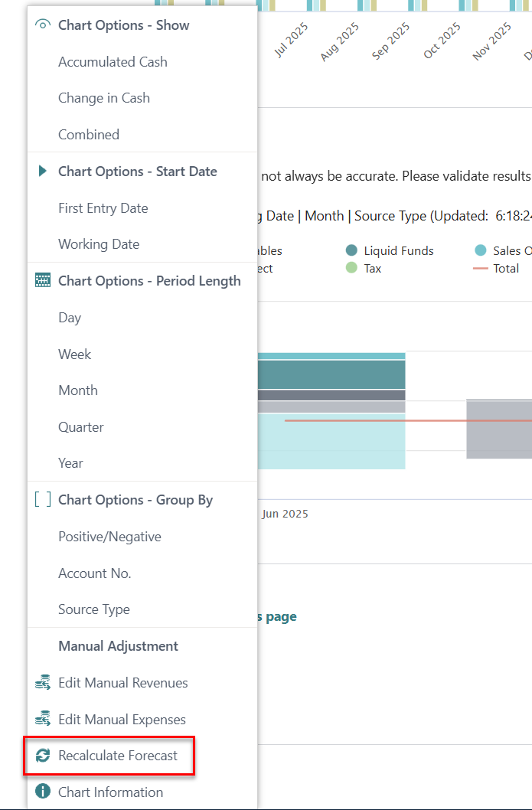532x810 pixels.
Task: Choose Quarter period length
Action: [x=81, y=427]
